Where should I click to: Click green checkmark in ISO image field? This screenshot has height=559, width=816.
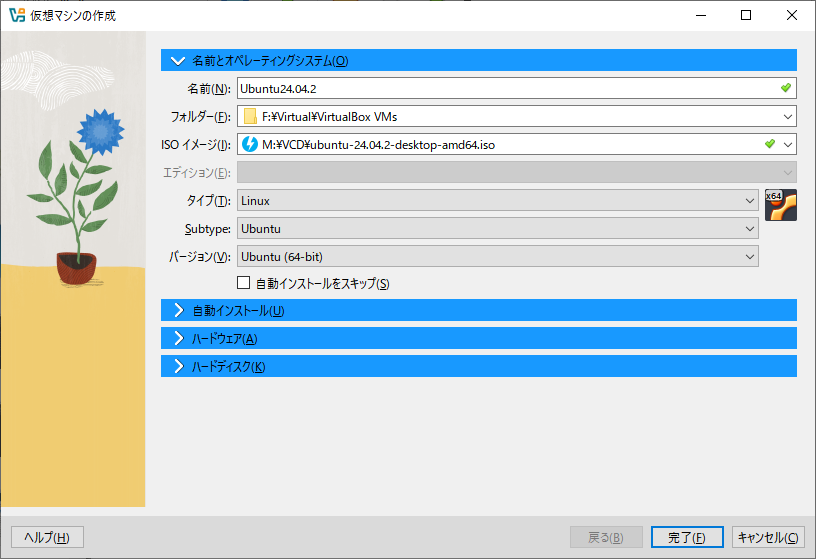770,144
